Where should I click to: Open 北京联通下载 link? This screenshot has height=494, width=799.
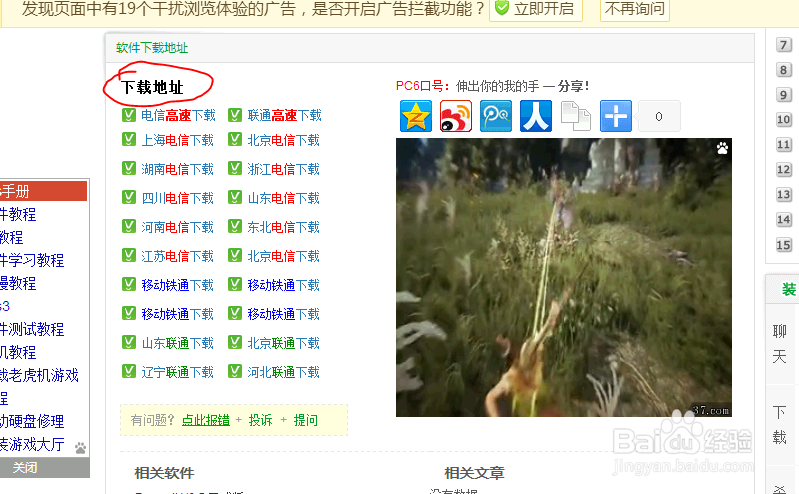(283, 344)
